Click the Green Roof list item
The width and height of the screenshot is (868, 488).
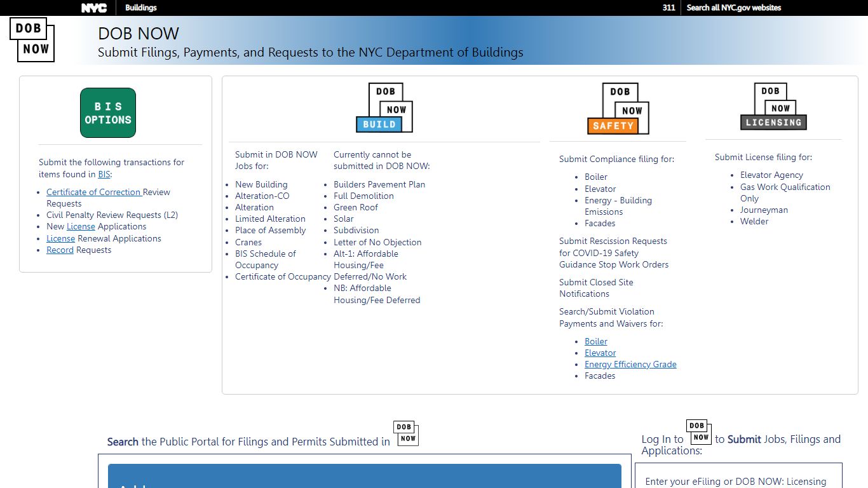(356, 207)
